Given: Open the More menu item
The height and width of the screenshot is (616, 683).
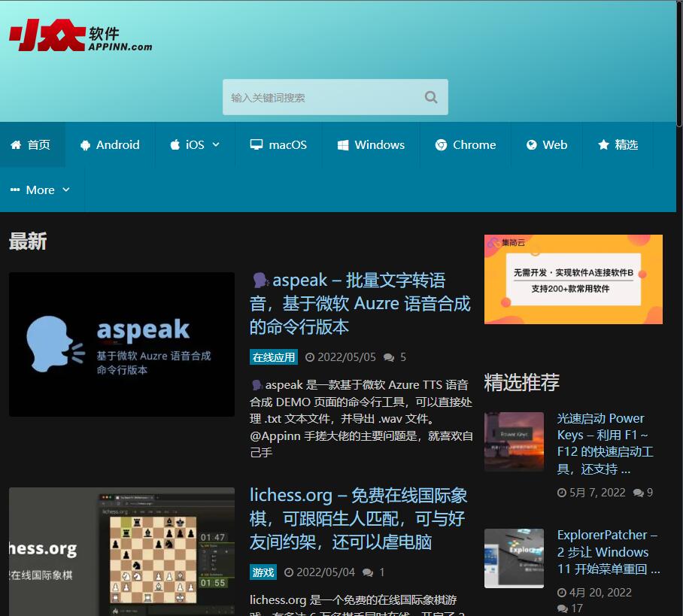Looking at the screenshot, I should 40,190.
